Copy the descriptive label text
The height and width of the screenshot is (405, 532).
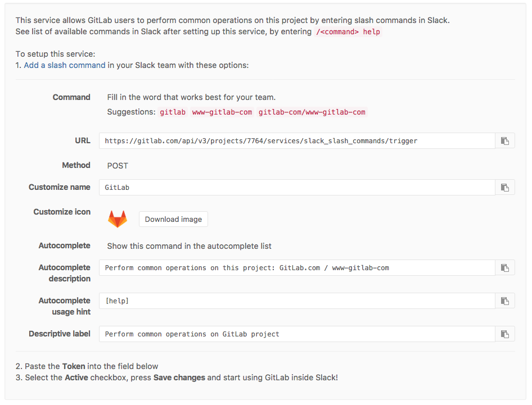pyautogui.click(x=504, y=334)
